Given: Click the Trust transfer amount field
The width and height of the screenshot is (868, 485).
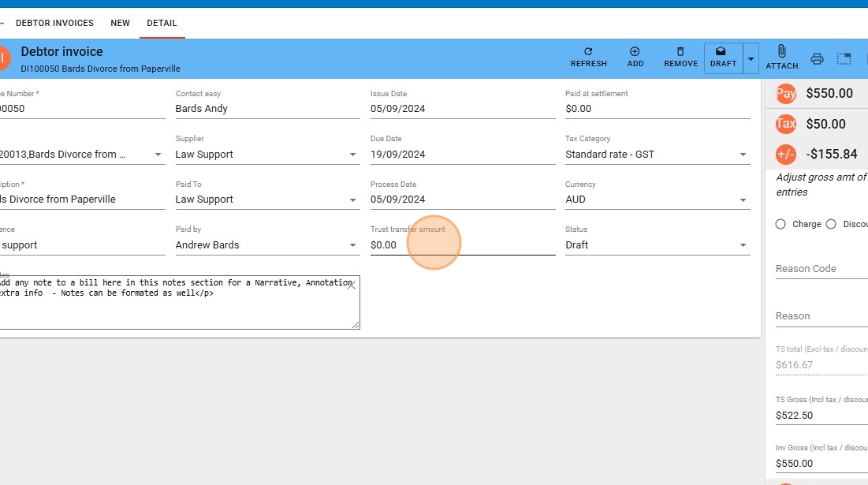Looking at the screenshot, I should click(463, 244).
